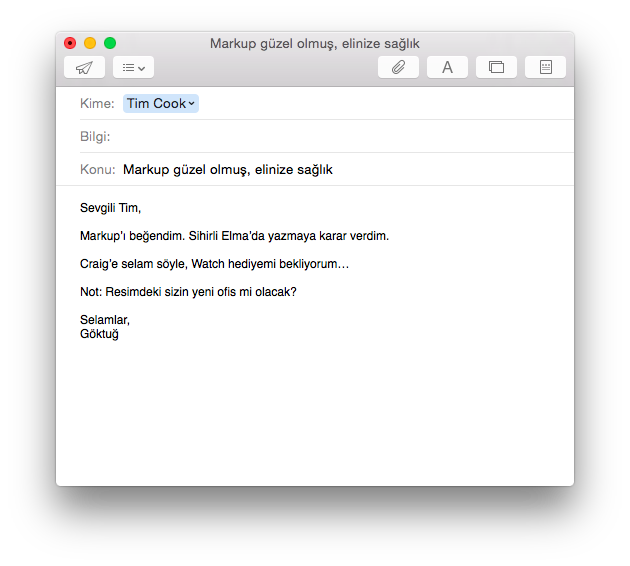Click into the Konu subject field text
Image resolution: width=630 pixels, height=566 pixels.
(228, 169)
